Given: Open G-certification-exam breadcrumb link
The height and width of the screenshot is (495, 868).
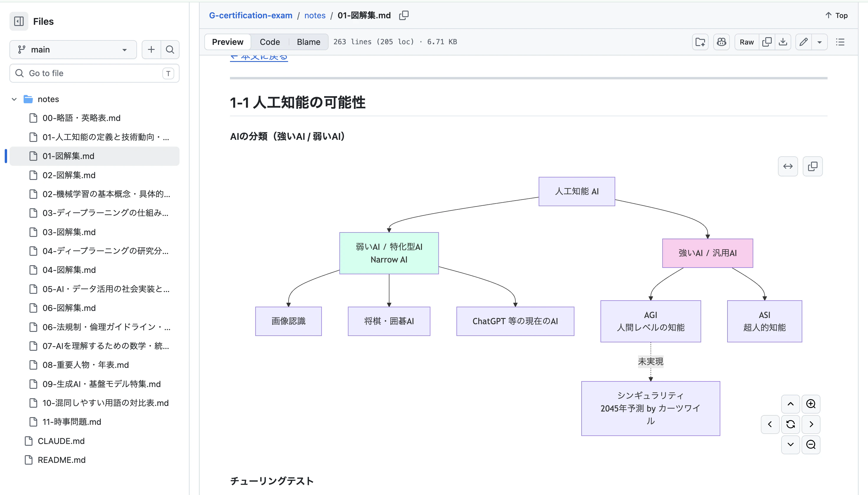Looking at the screenshot, I should point(250,15).
